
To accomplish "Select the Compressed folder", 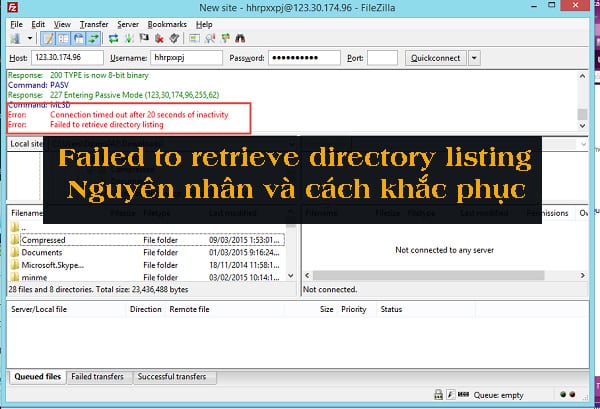I will (147, 240).
